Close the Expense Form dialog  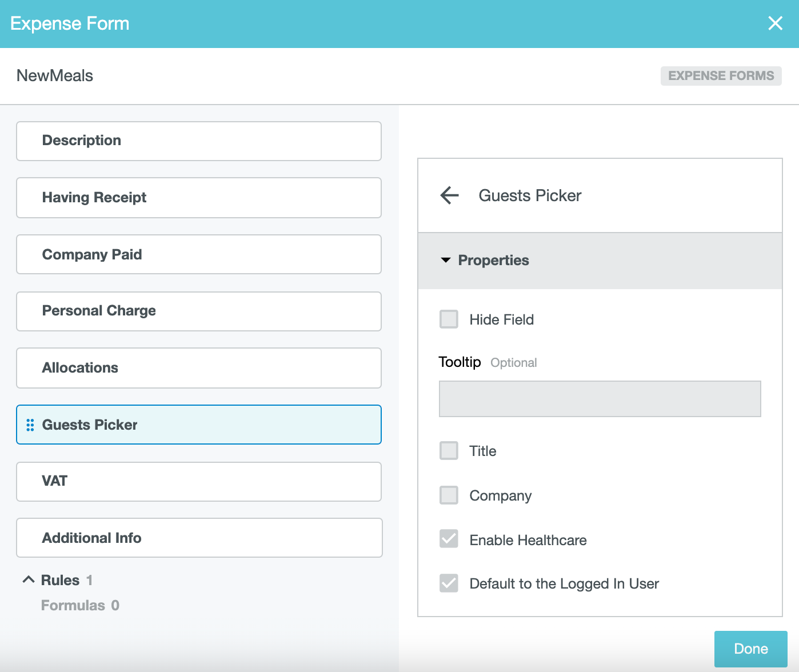point(775,23)
